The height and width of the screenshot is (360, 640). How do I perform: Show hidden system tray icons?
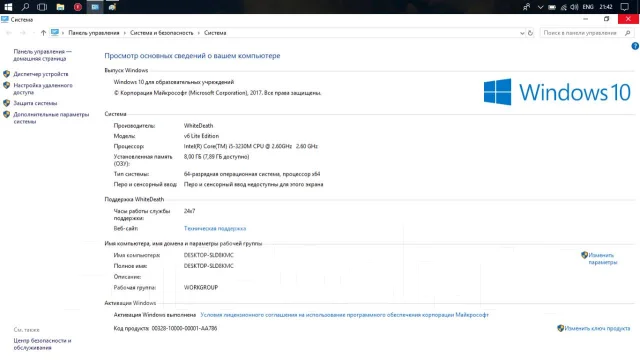540,7
